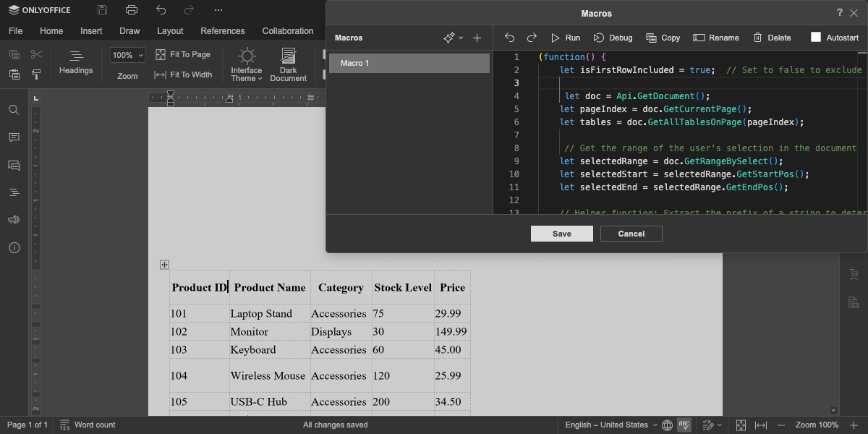Click fit to page icon in status bar

[741, 425]
